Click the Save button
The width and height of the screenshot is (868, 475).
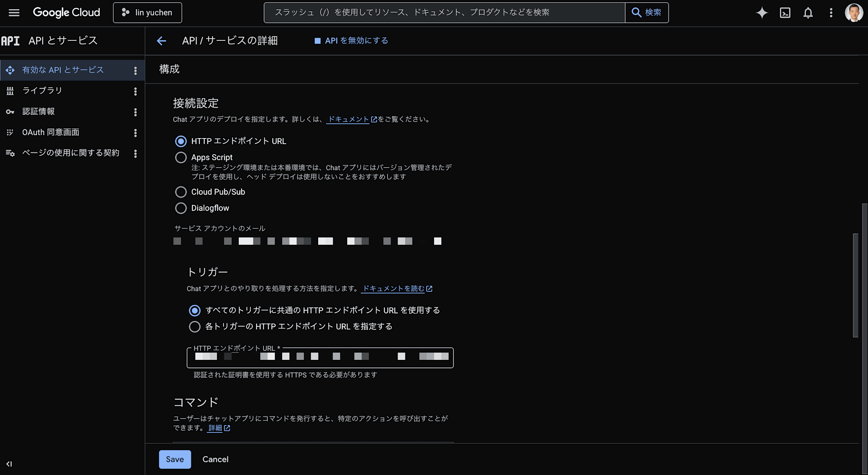tap(175, 459)
